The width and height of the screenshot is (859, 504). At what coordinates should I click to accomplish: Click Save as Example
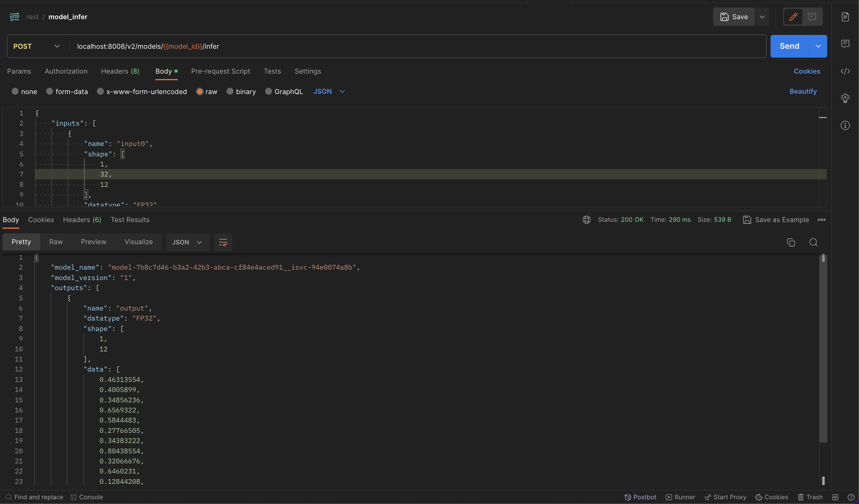click(776, 220)
